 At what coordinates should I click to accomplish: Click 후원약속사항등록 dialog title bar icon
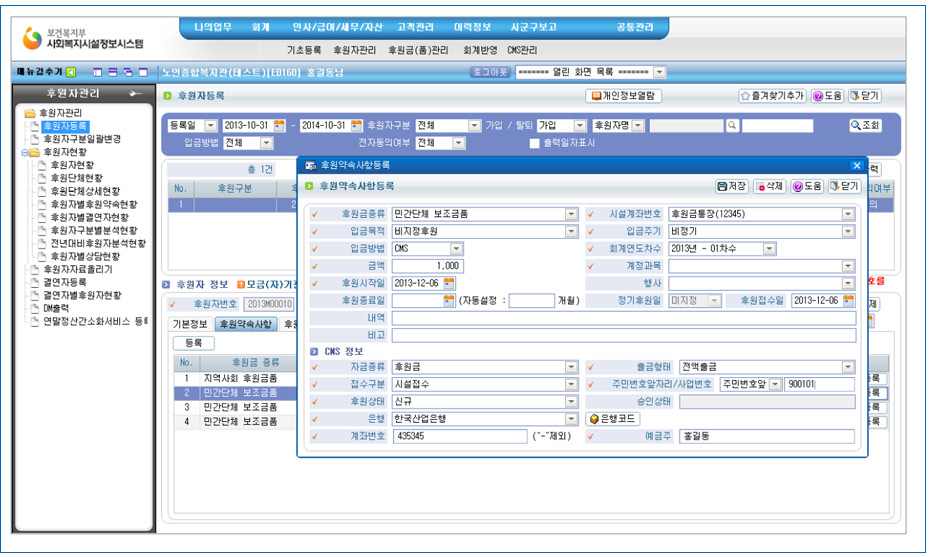[x=310, y=165]
